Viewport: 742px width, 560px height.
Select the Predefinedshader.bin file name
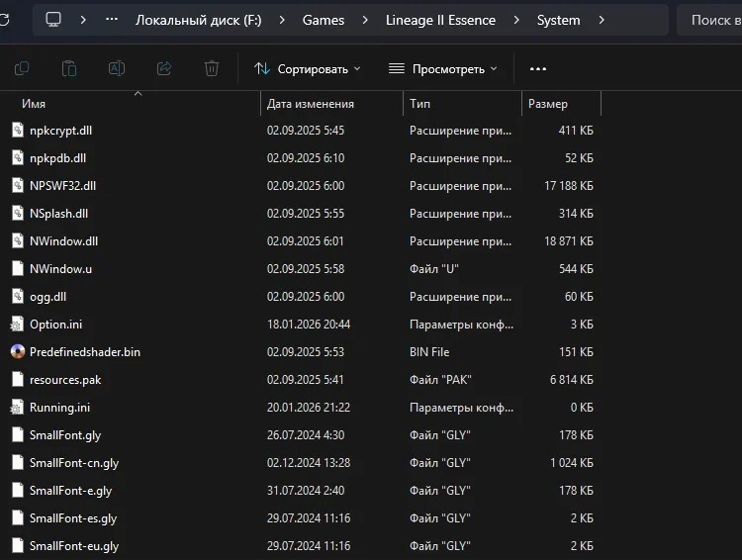(x=85, y=351)
